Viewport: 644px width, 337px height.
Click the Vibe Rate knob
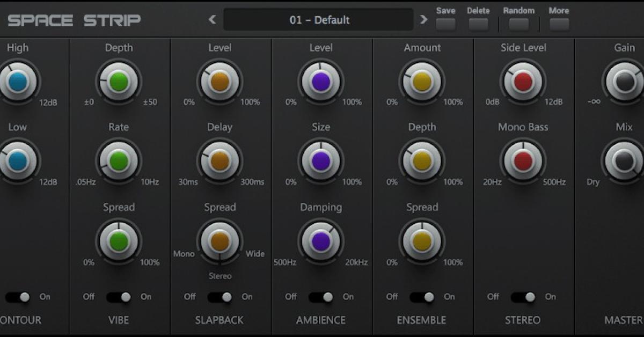(x=119, y=161)
